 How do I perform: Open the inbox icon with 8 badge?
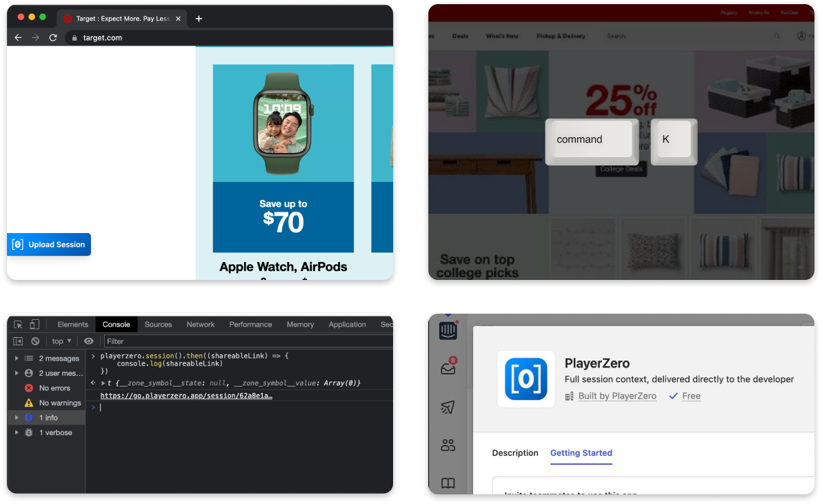[x=448, y=367]
